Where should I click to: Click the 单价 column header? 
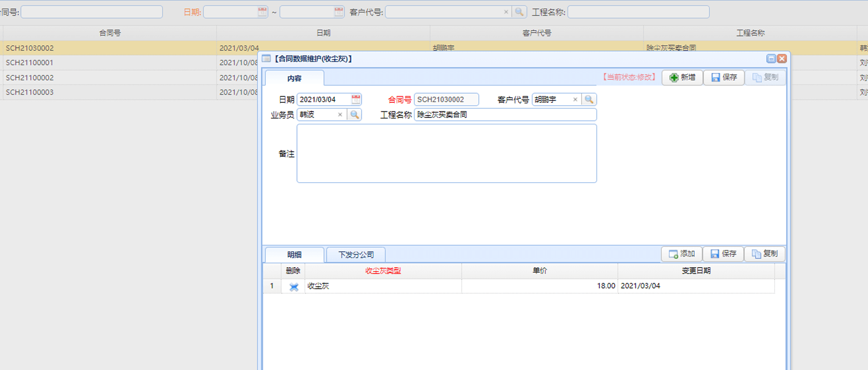click(x=540, y=271)
